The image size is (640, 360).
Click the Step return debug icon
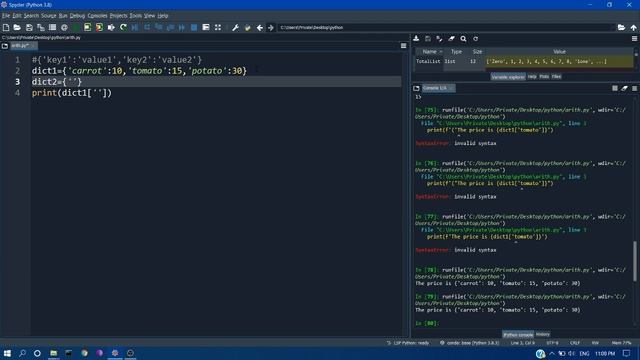tap(171, 27)
